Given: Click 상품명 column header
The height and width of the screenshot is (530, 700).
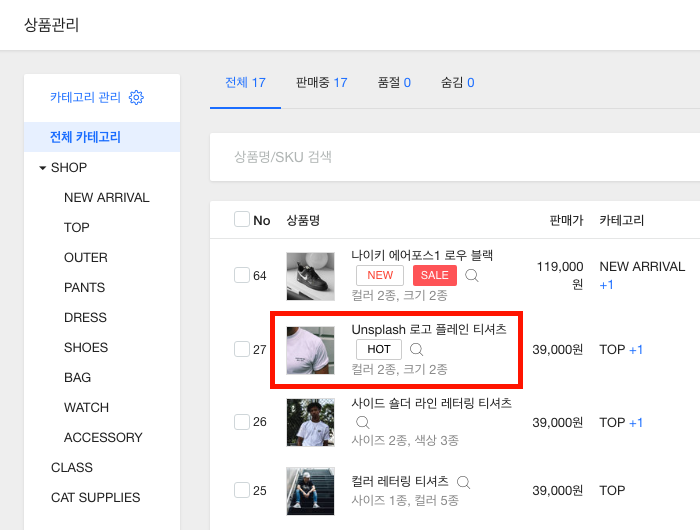Looking at the screenshot, I should (x=303, y=220).
